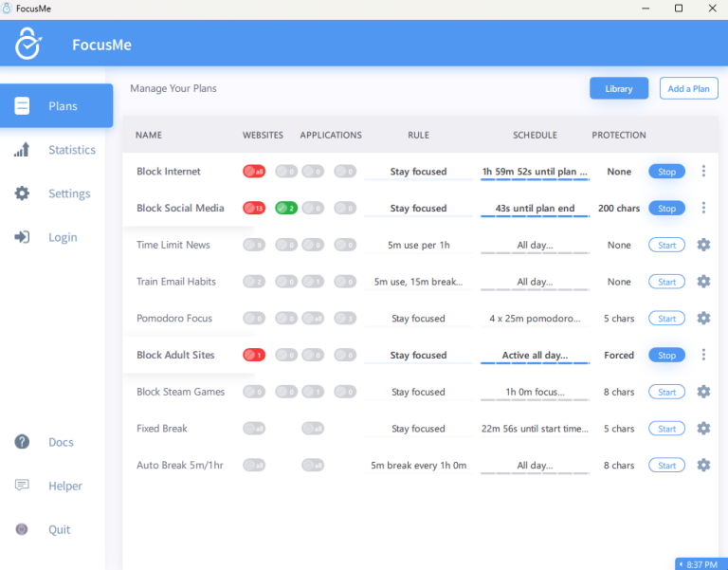The height and width of the screenshot is (570, 728).
Task: Toggle applications 'all' pill for Pomodoro Focus
Action: coord(313,319)
